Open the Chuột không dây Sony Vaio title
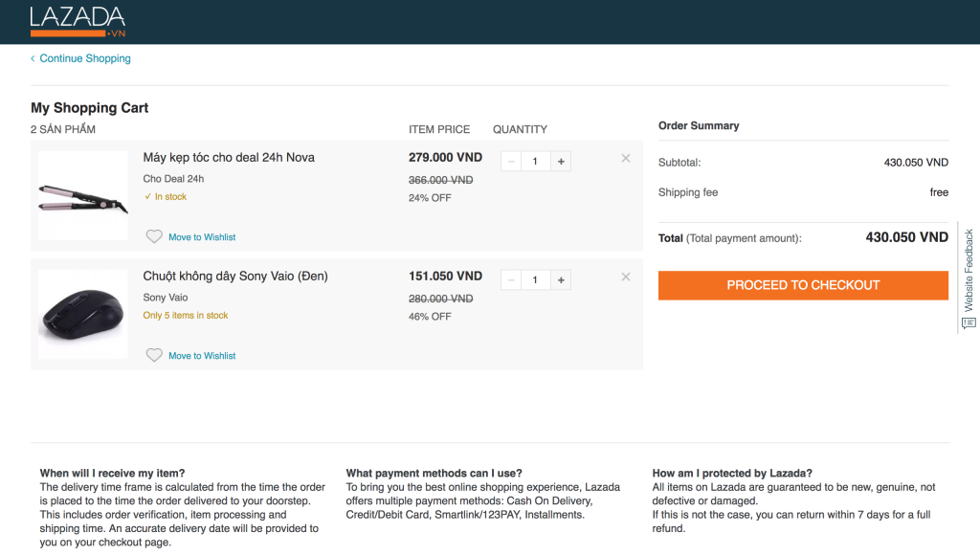Screen dimensions: 980x555 pos(235,277)
